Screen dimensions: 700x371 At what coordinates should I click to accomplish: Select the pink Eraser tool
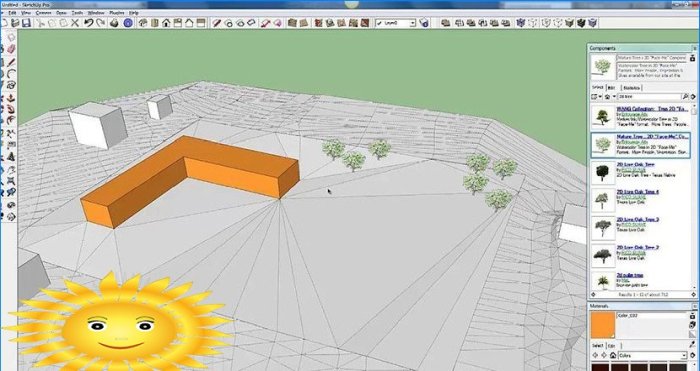tap(11, 49)
